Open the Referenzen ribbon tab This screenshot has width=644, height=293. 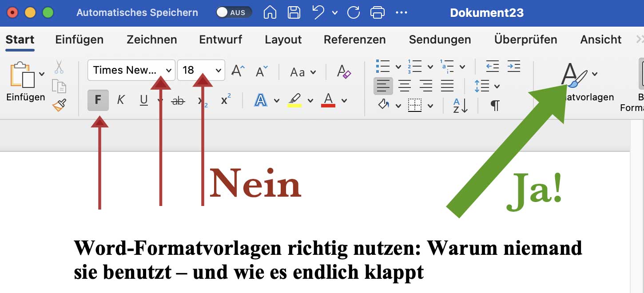click(x=354, y=40)
